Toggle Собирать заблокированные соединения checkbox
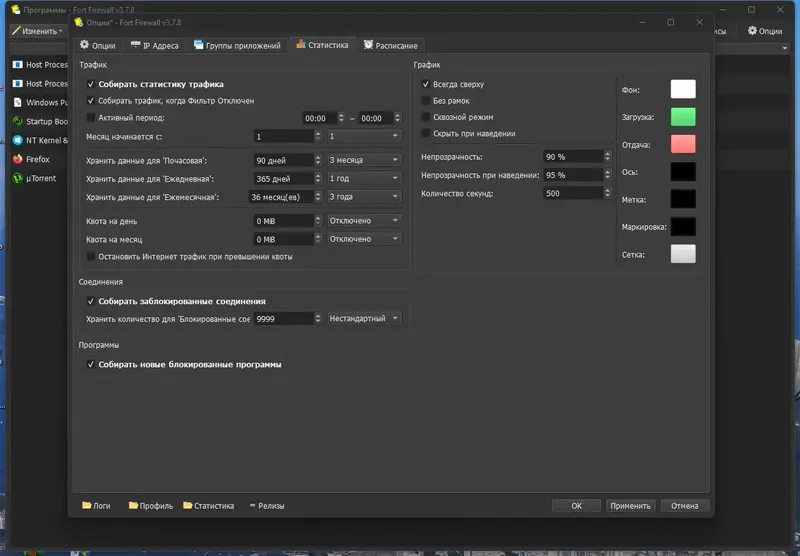 click(90, 301)
